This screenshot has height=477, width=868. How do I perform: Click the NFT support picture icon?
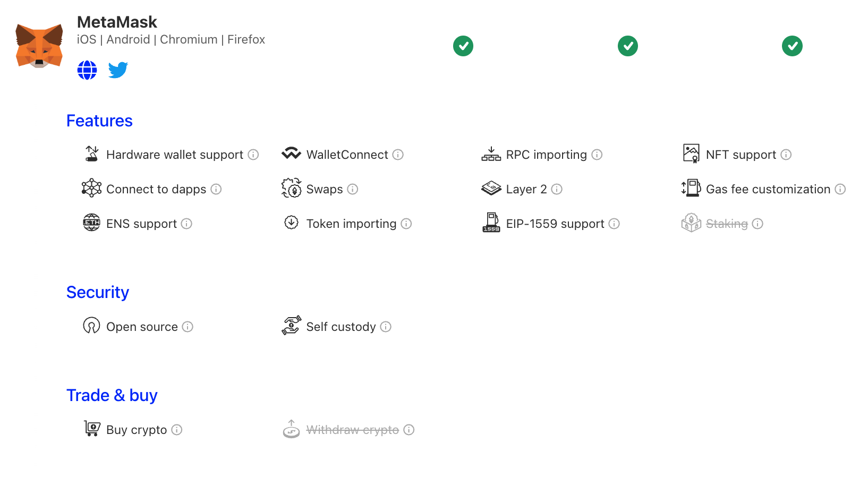point(691,154)
